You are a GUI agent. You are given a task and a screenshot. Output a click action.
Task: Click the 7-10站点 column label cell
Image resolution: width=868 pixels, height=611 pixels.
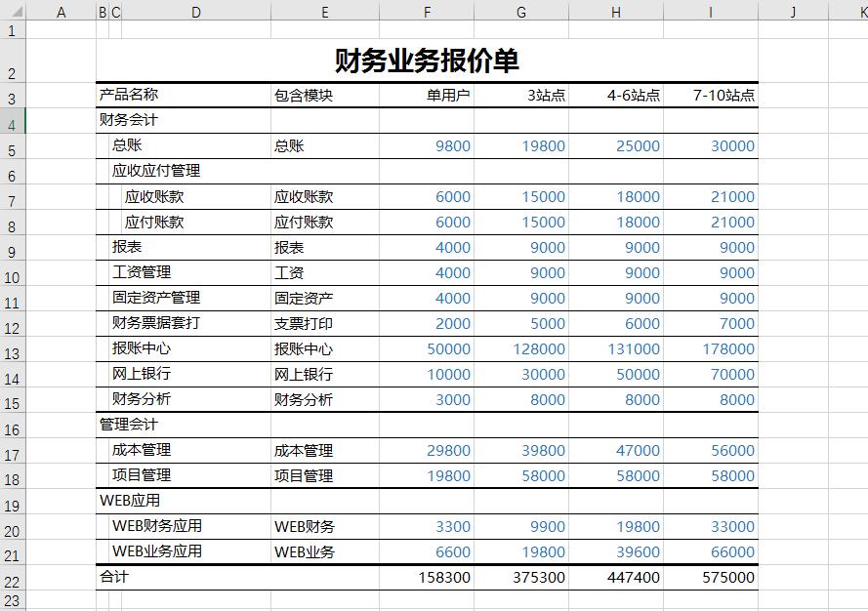tap(710, 95)
